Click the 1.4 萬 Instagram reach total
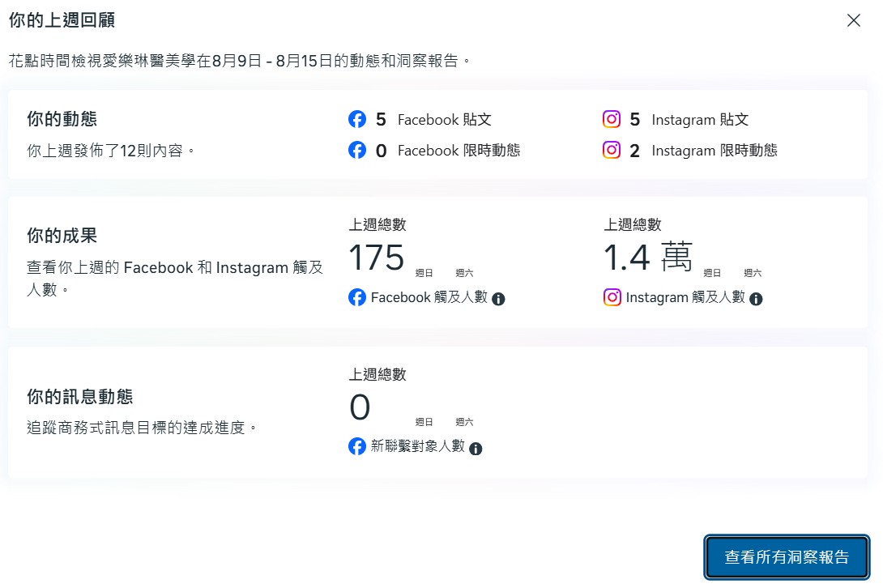883x588 pixels. pyautogui.click(x=647, y=257)
